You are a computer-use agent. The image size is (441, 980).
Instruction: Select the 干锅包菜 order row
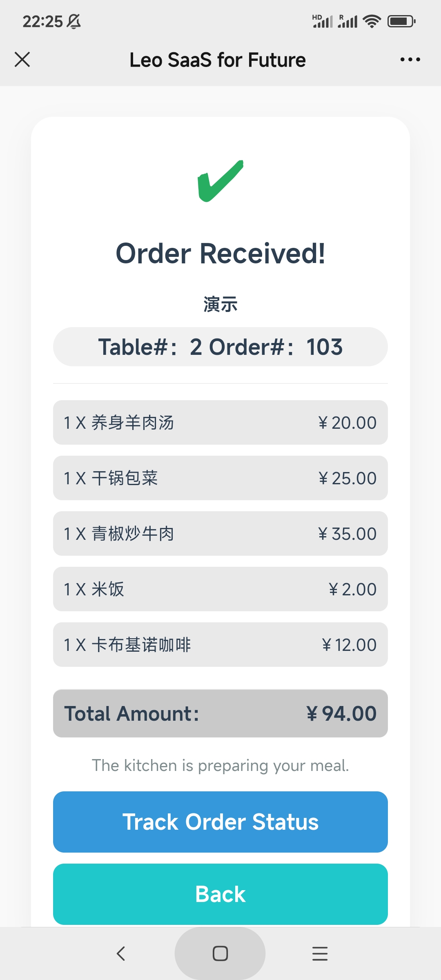point(220,478)
